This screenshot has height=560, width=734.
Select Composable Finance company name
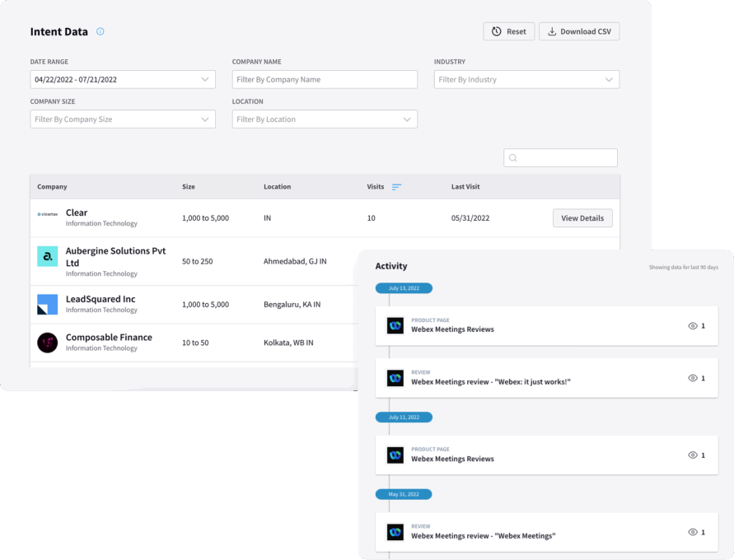coord(109,338)
